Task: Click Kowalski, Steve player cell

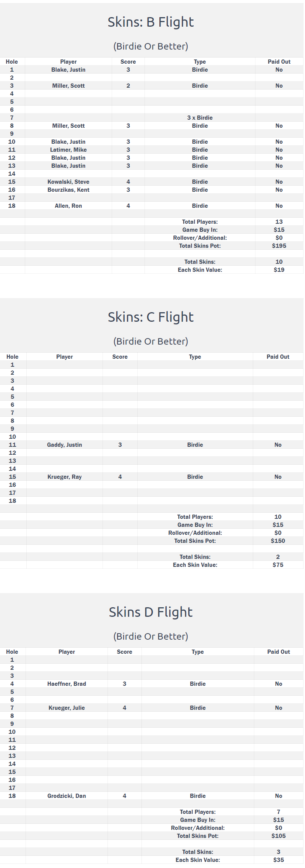Action: click(68, 182)
